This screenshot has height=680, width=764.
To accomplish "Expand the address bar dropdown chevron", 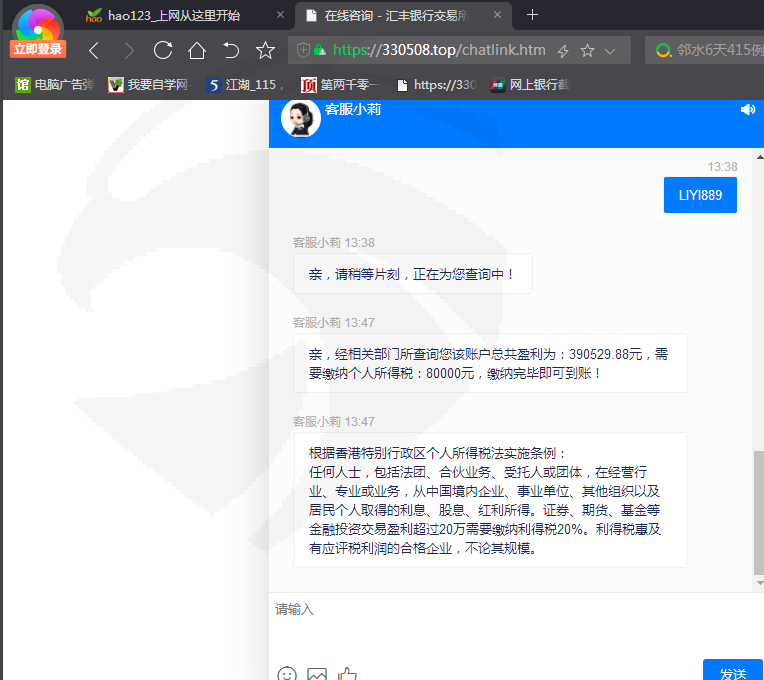I will [610, 51].
